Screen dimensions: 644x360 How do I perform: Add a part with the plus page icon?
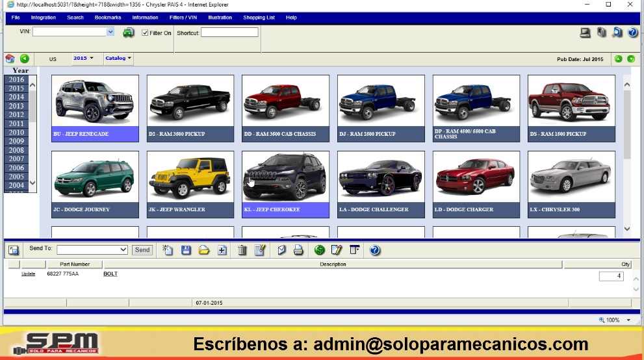point(222,250)
